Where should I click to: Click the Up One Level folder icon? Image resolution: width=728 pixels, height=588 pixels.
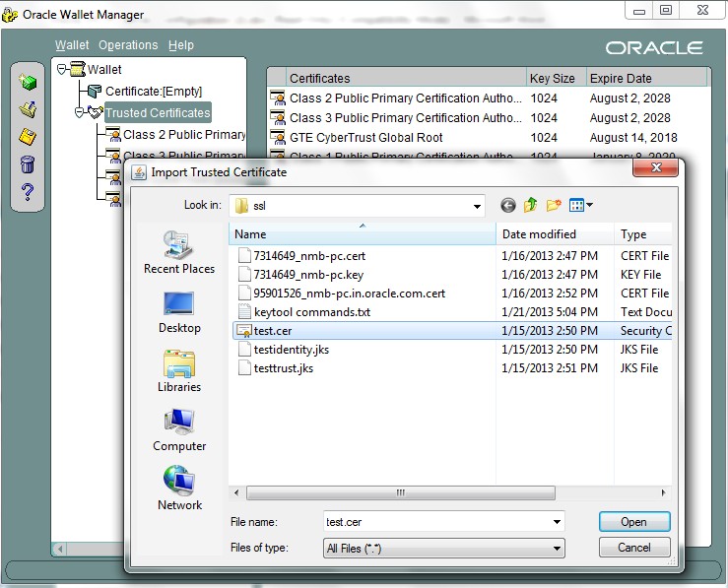click(x=531, y=205)
